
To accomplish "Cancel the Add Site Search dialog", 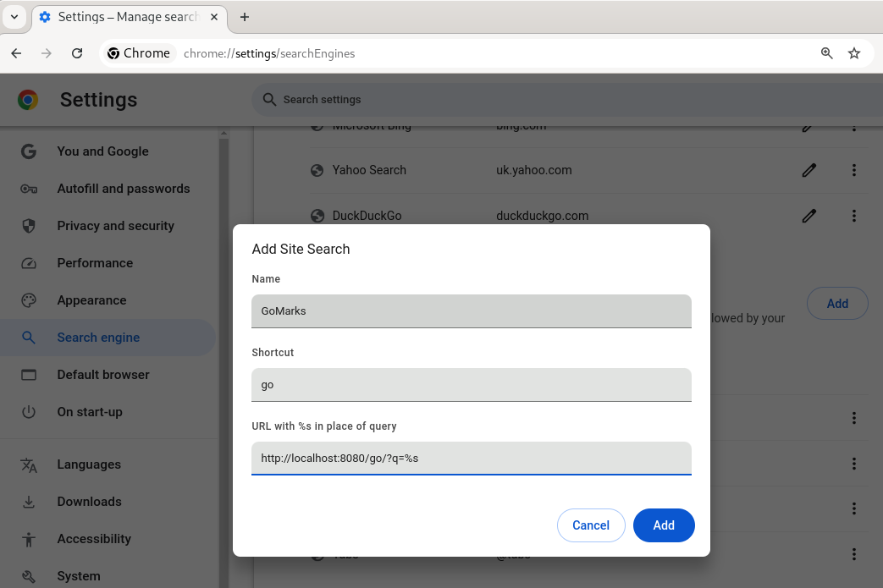I will (591, 525).
